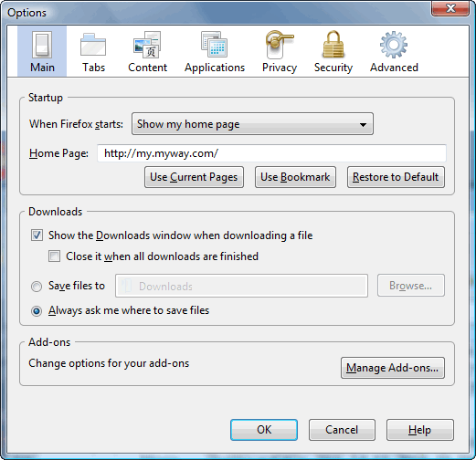Click the Tabs label text

[93, 68]
